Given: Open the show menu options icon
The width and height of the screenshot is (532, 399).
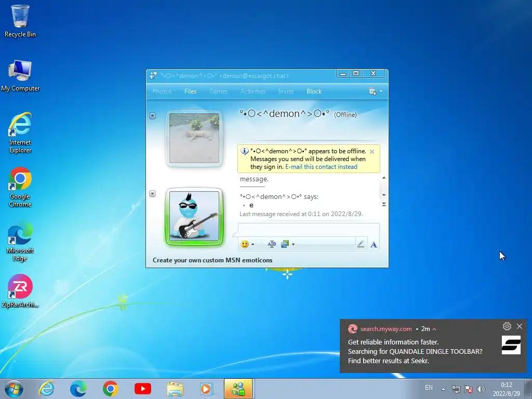Looking at the screenshot, I should 373,91.
